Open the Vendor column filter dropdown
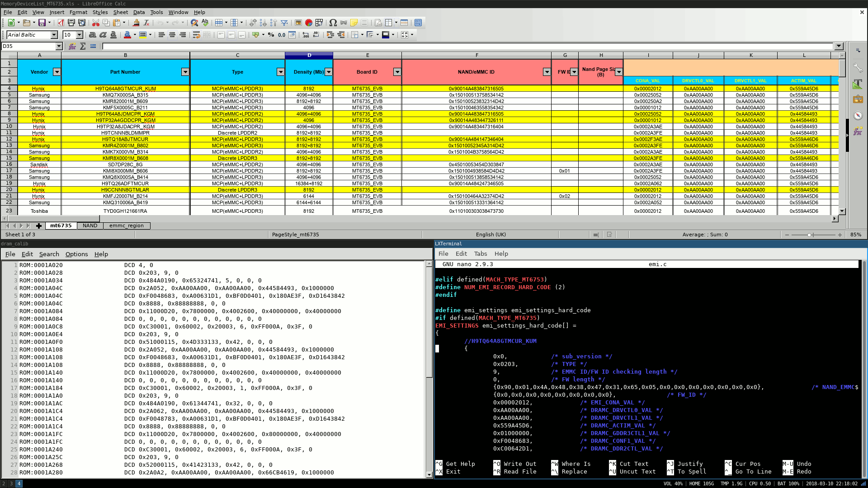The image size is (868, 488). pyautogui.click(x=57, y=72)
